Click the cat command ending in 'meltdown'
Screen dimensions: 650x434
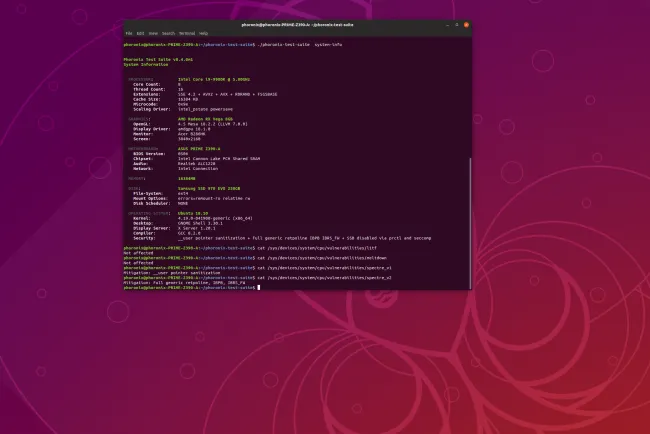[322, 258]
